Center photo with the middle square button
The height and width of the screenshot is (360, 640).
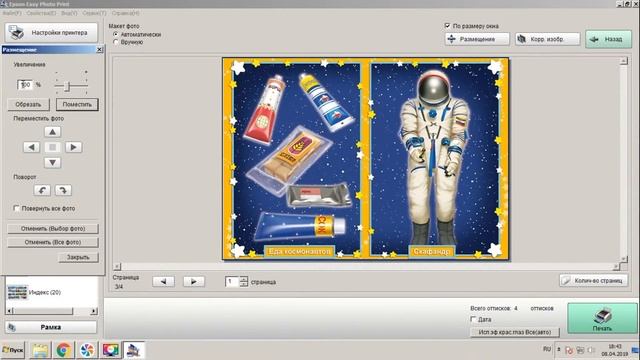pos(52,147)
